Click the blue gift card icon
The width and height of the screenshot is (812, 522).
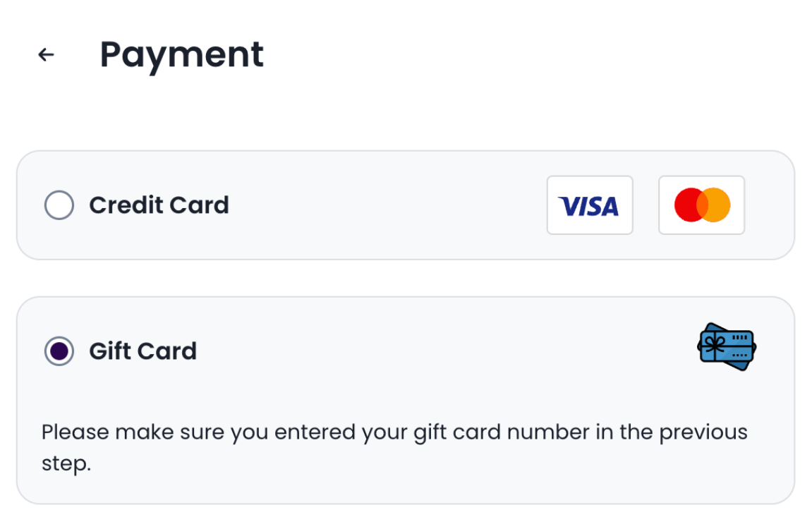[x=727, y=347]
